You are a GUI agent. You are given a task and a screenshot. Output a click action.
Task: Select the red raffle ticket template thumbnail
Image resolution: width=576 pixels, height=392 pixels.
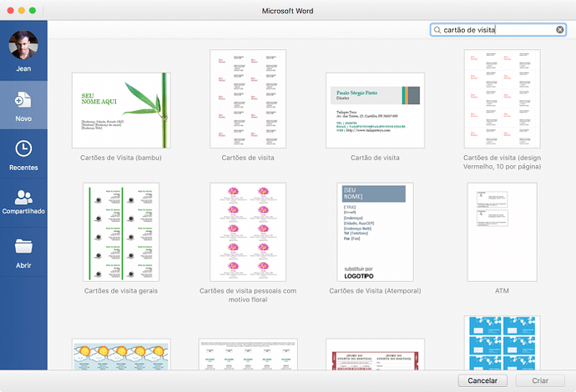click(x=375, y=354)
